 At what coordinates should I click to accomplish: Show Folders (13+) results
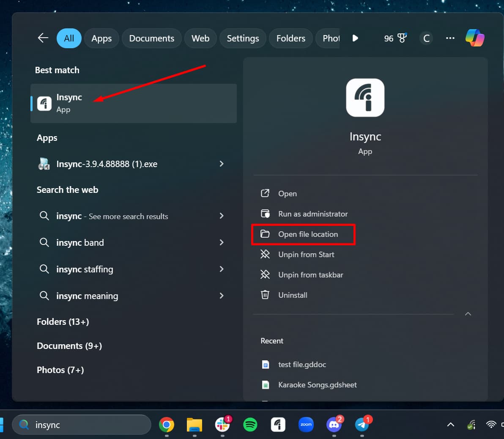point(63,321)
